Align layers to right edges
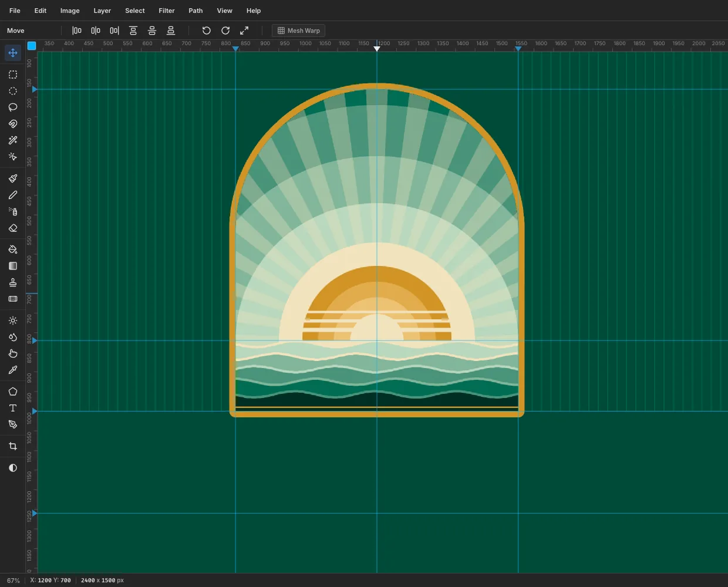The width and height of the screenshot is (728, 587). [114, 31]
